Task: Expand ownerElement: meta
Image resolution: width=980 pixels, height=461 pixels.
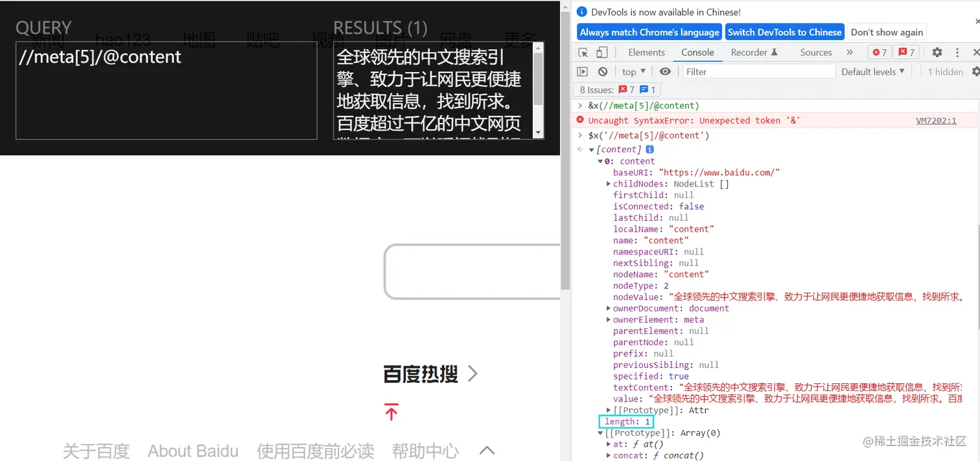Action: click(x=608, y=320)
